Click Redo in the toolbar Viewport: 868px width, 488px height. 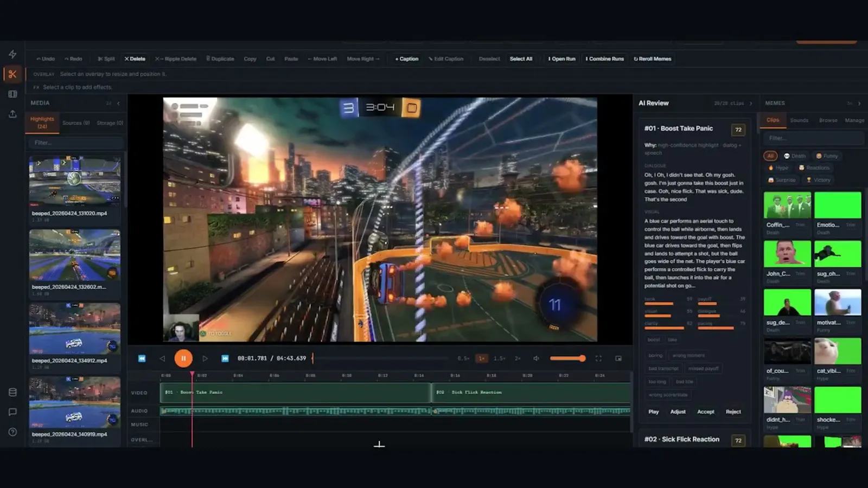73,59
